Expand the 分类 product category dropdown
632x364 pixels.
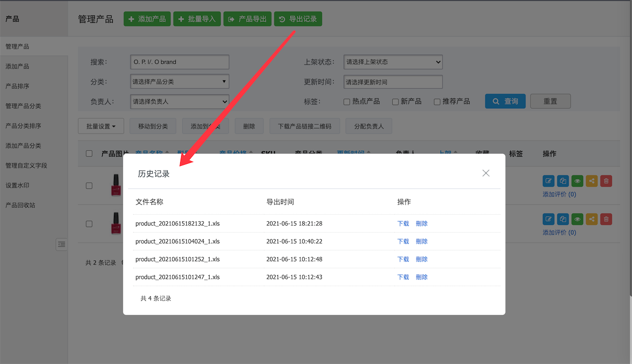[179, 82]
